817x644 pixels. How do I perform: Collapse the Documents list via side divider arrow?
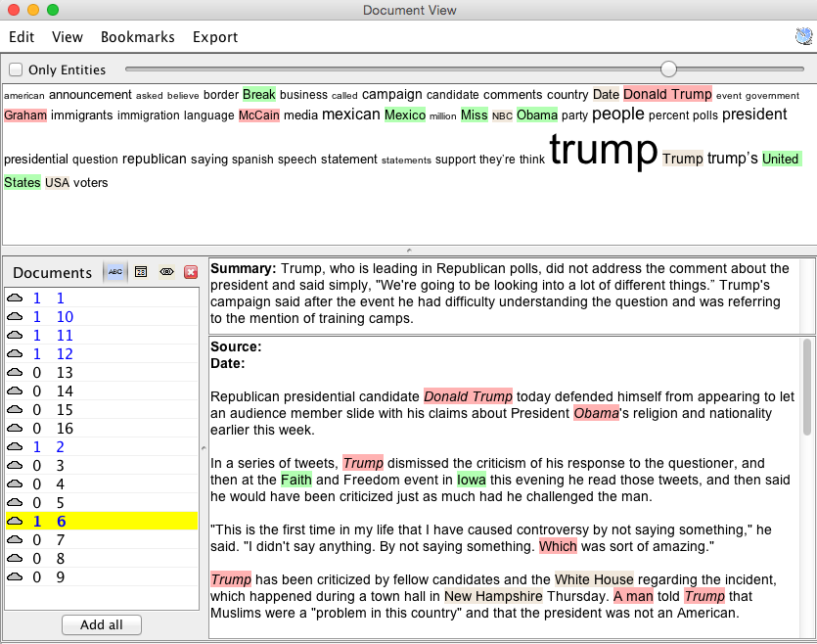(204, 448)
